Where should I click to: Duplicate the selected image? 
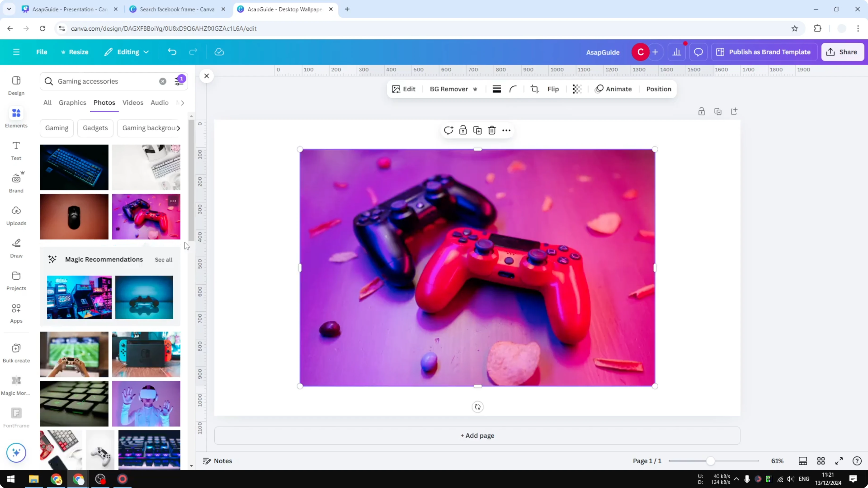477,130
